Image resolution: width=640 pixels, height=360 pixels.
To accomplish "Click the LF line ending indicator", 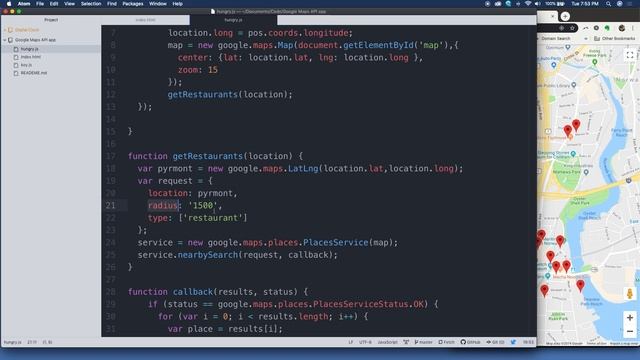I will (351, 342).
